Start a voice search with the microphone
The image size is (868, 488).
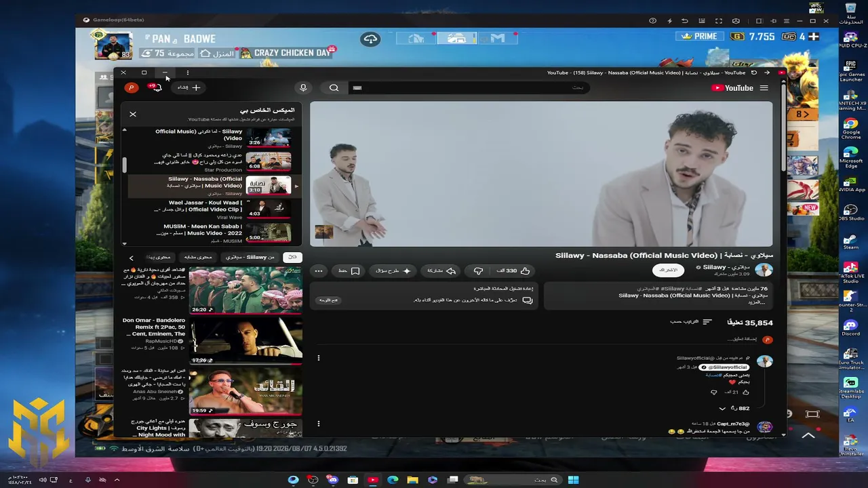(303, 87)
